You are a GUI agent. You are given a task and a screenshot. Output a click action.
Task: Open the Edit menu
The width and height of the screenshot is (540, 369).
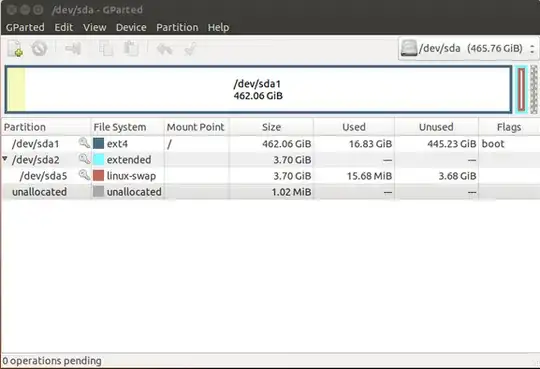[x=64, y=27]
